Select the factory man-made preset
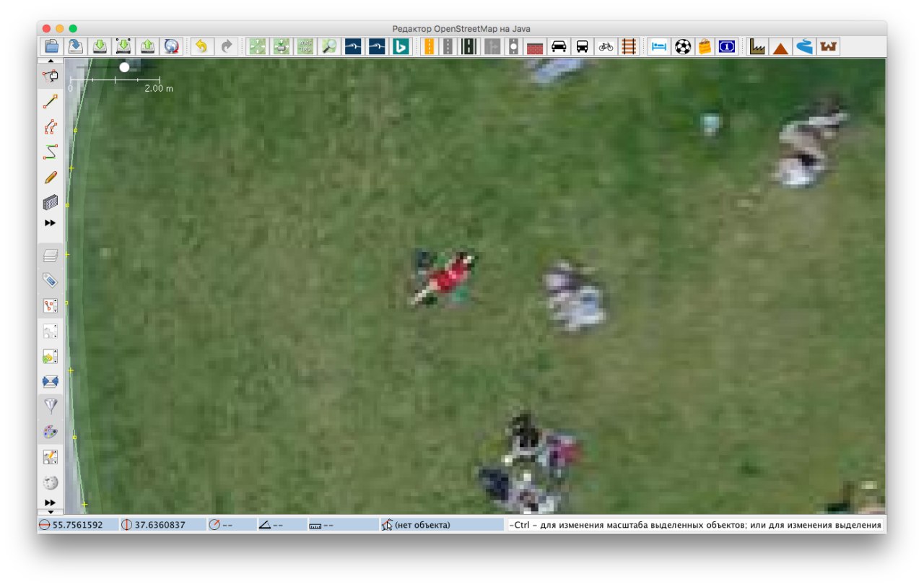924x587 pixels. pyautogui.click(x=757, y=46)
